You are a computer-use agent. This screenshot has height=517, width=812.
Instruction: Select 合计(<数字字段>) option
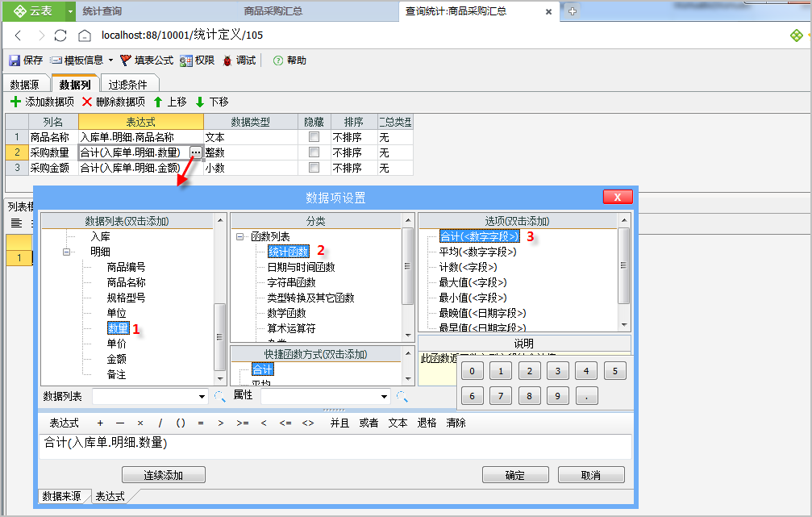pos(479,237)
